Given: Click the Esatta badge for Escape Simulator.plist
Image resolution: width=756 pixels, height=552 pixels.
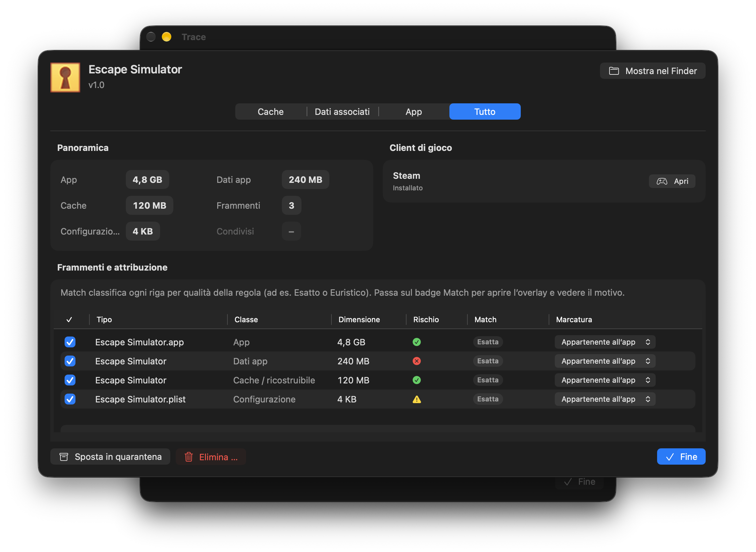Looking at the screenshot, I should (x=488, y=399).
